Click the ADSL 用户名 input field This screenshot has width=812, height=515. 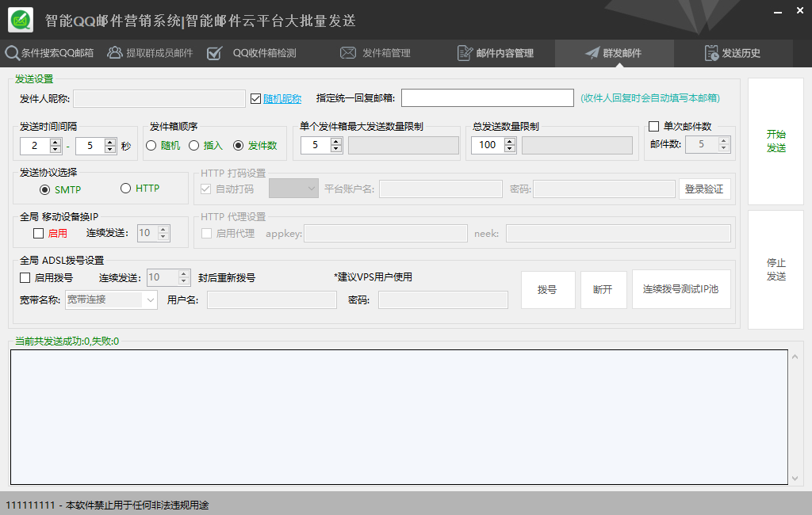click(272, 300)
